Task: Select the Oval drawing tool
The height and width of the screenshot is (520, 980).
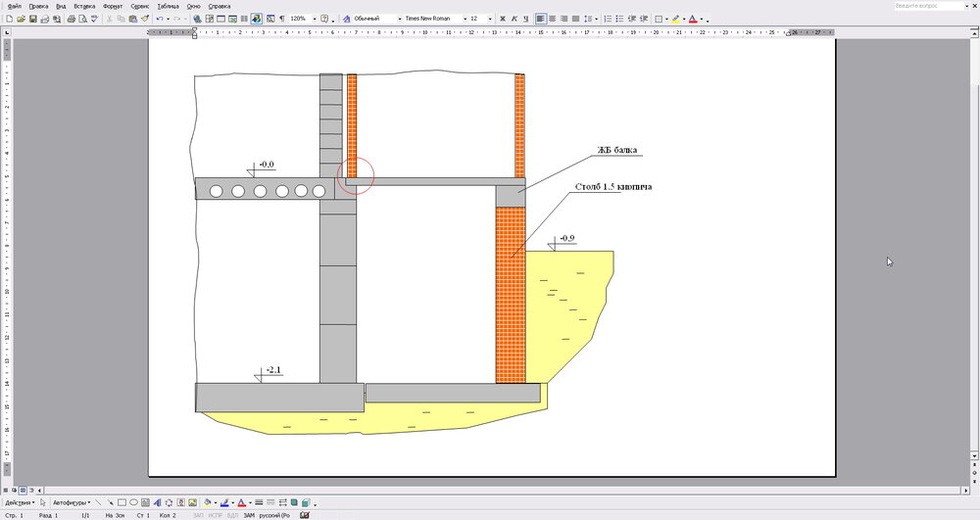Action: point(133,502)
